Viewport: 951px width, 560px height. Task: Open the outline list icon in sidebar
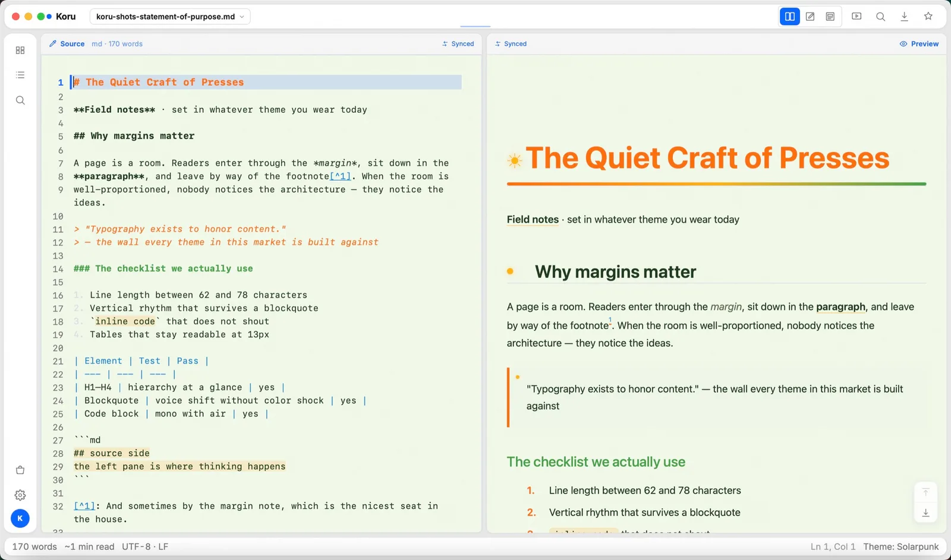click(20, 75)
